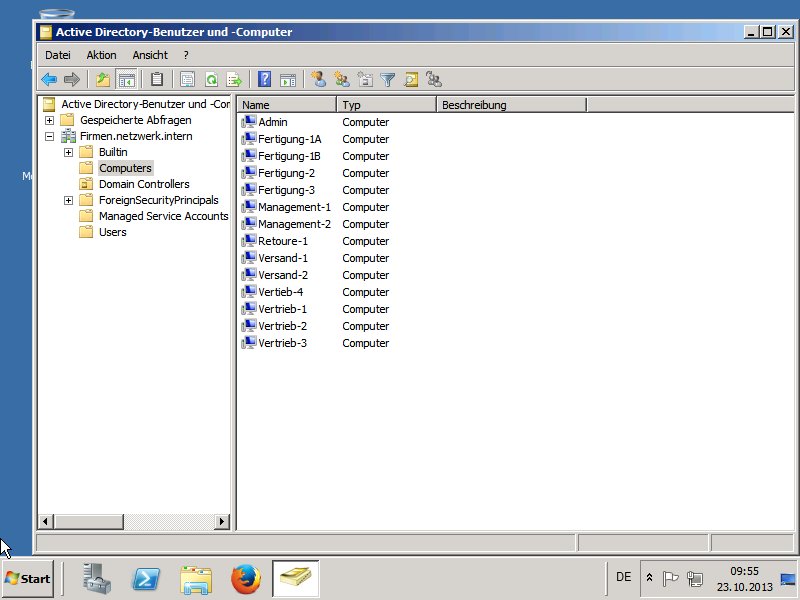Expand the Builtin folder node

coord(68,152)
